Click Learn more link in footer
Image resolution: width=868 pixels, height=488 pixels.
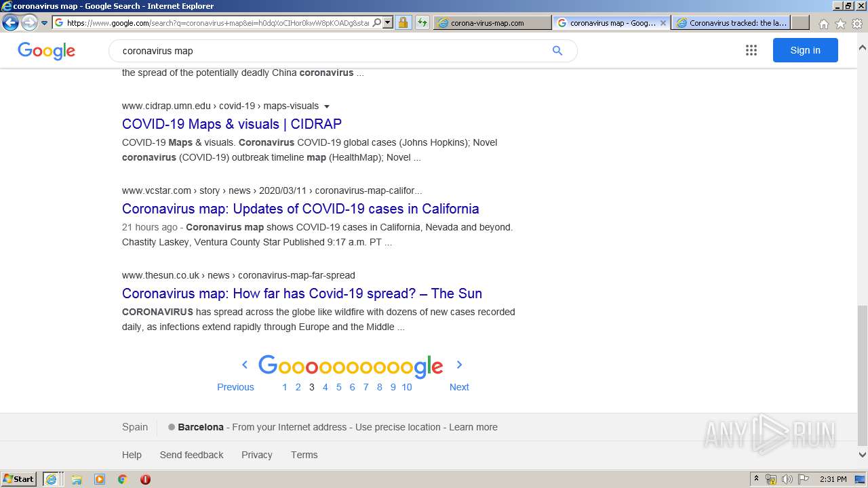coord(473,427)
